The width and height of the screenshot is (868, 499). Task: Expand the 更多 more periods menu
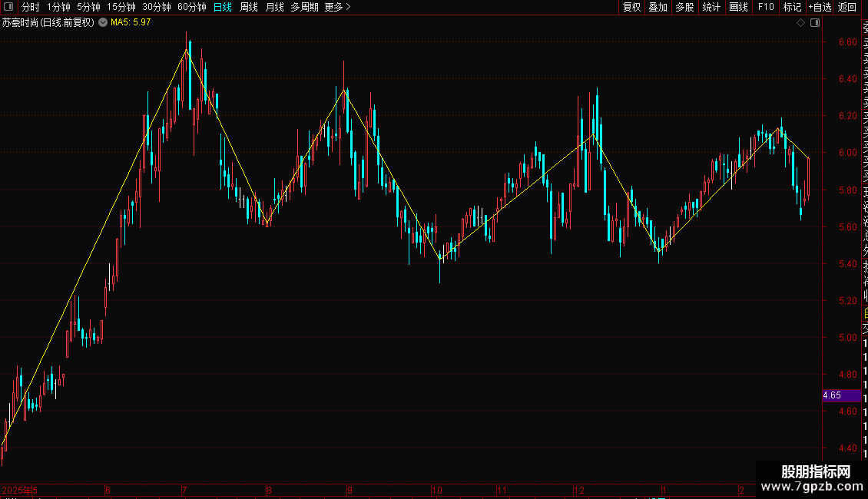click(x=338, y=7)
